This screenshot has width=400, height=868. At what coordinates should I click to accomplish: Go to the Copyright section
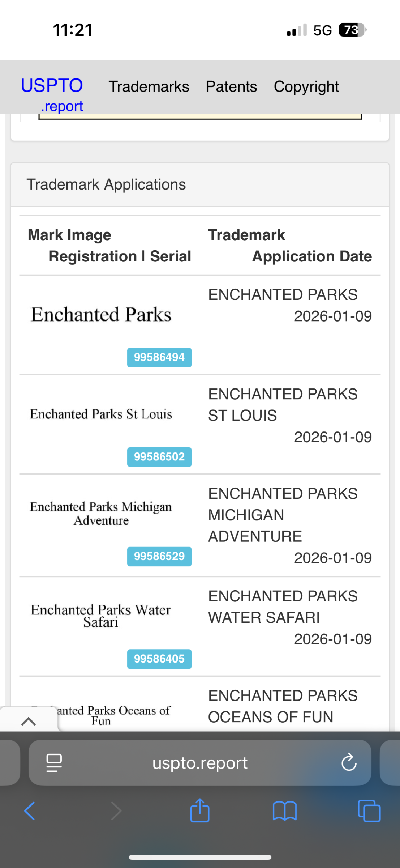pos(306,87)
